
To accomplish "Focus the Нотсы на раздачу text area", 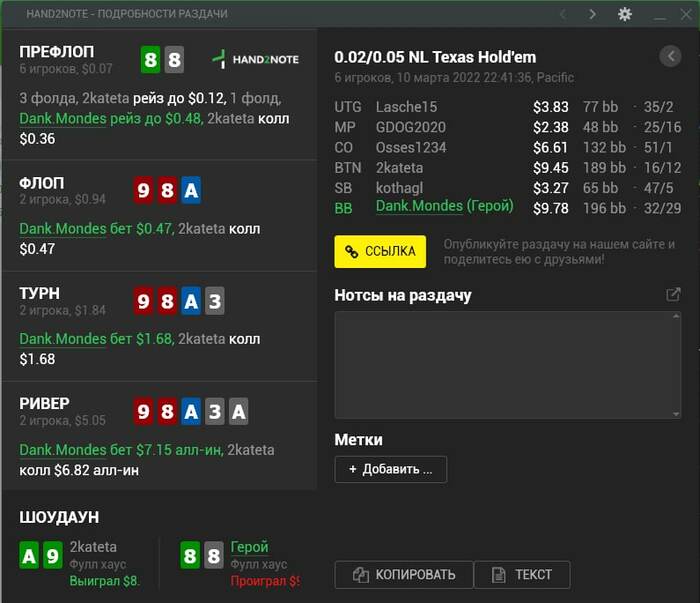I will pyautogui.click(x=508, y=365).
